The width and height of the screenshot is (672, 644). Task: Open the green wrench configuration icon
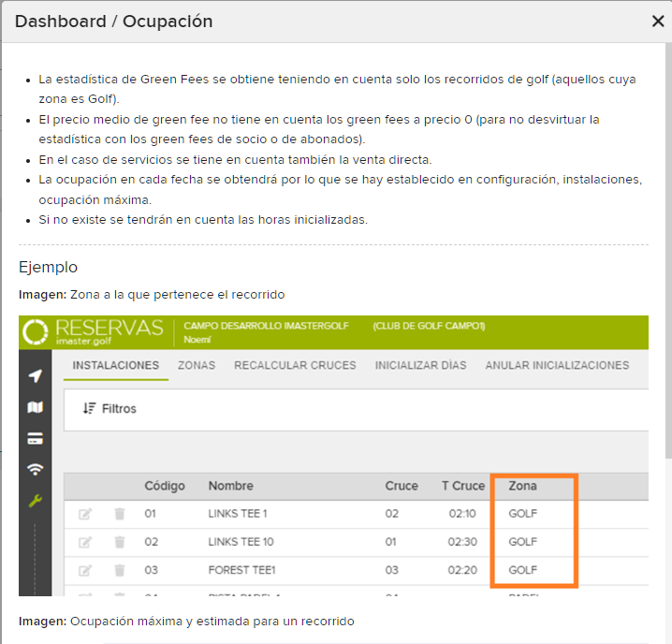tap(36, 501)
